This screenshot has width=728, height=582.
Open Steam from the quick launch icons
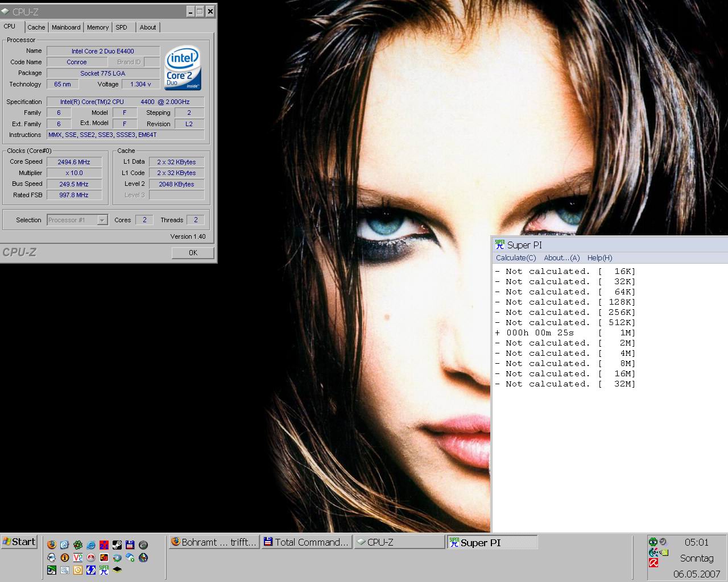[117, 544]
